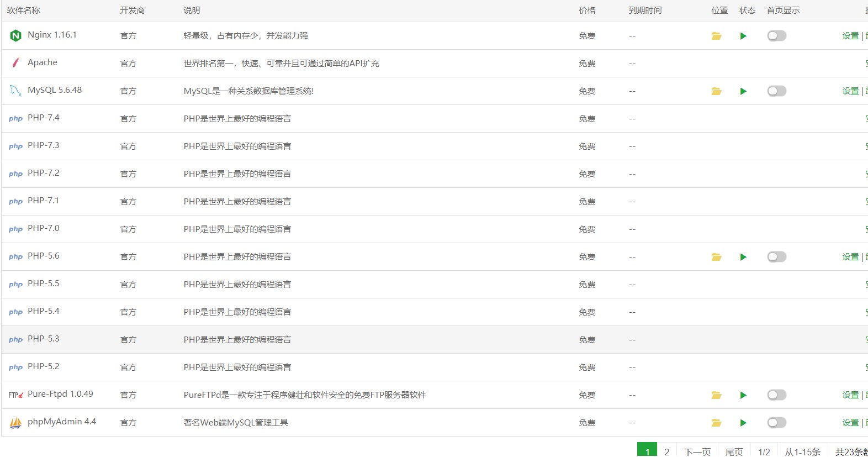Screen dimensions: 868x457
Task: Toggle homepage display for phpMyAdmin
Action: point(776,423)
